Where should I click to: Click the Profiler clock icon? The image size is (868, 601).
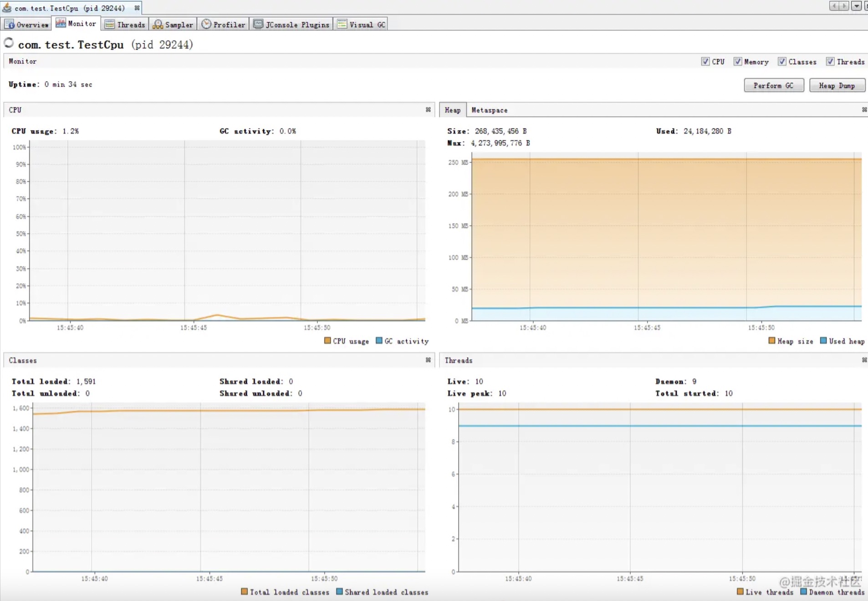click(x=206, y=24)
